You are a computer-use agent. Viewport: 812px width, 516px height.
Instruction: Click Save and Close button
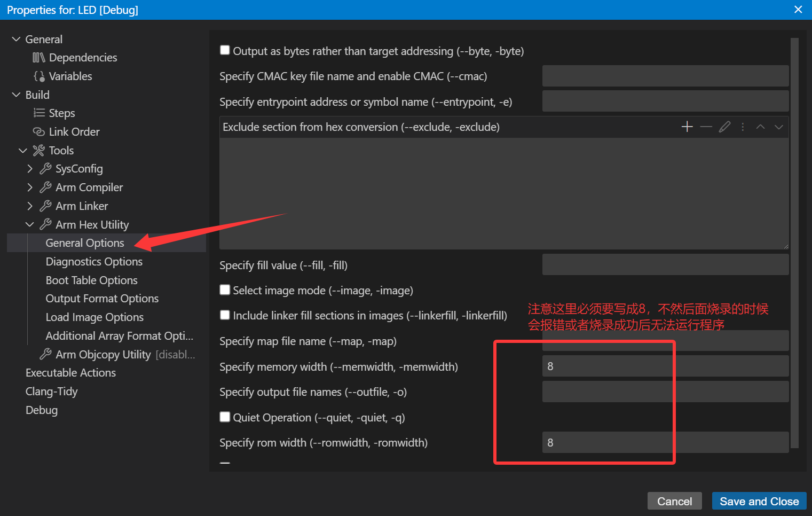(759, 501)
